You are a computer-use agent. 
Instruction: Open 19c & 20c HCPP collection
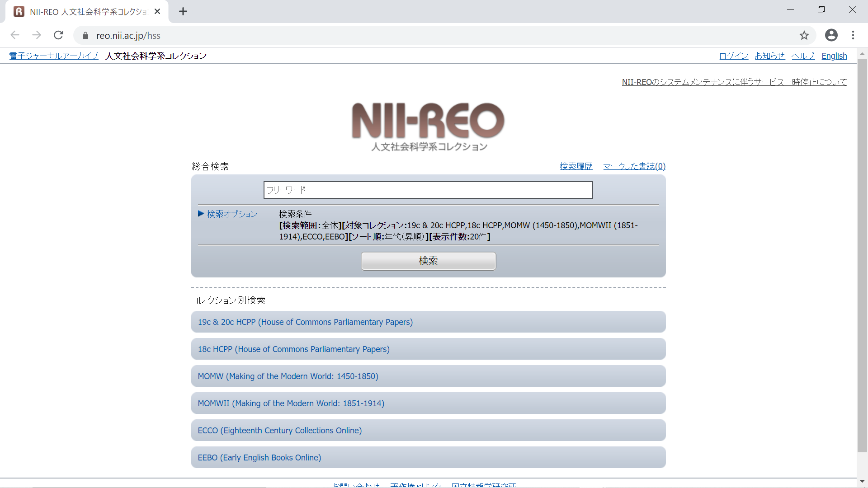point(428,322)
